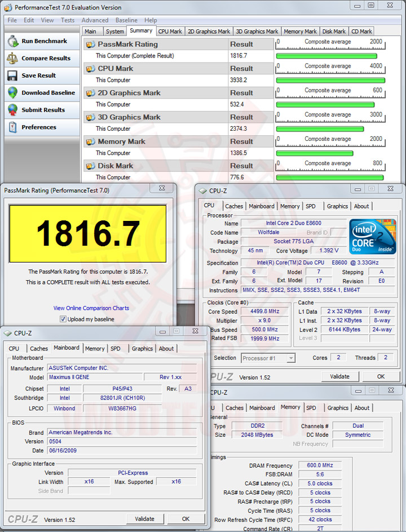This screenshot has width=406, height=532.
Task: Click the Submit Results globe icon
Action: click(x=12, y=110)
